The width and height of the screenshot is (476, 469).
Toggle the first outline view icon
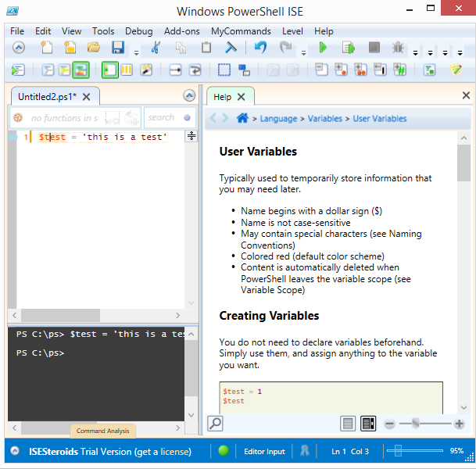pos(48,70)
